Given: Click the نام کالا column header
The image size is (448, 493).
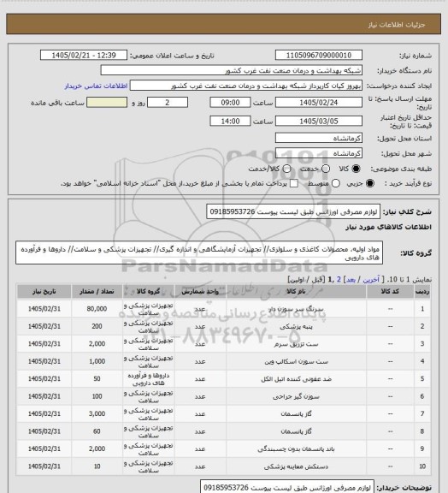Looking at the screenshot, I should 296,292.
